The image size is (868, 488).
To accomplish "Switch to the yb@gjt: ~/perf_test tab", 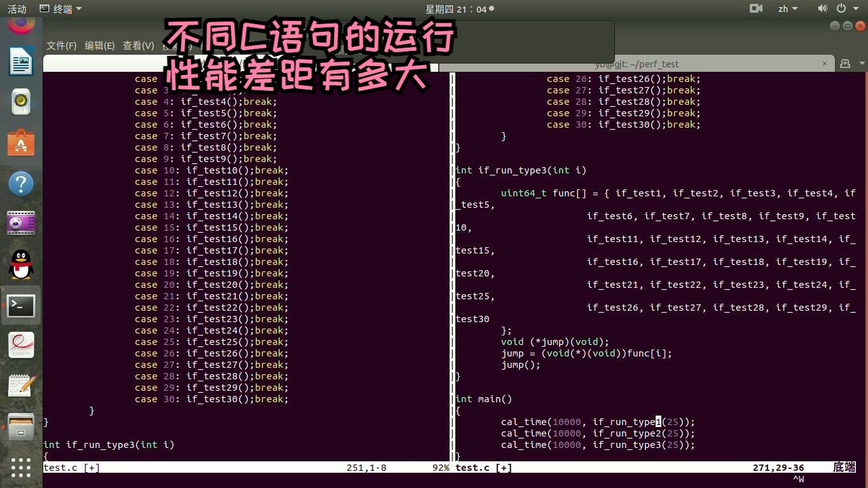I will [637, 64].
